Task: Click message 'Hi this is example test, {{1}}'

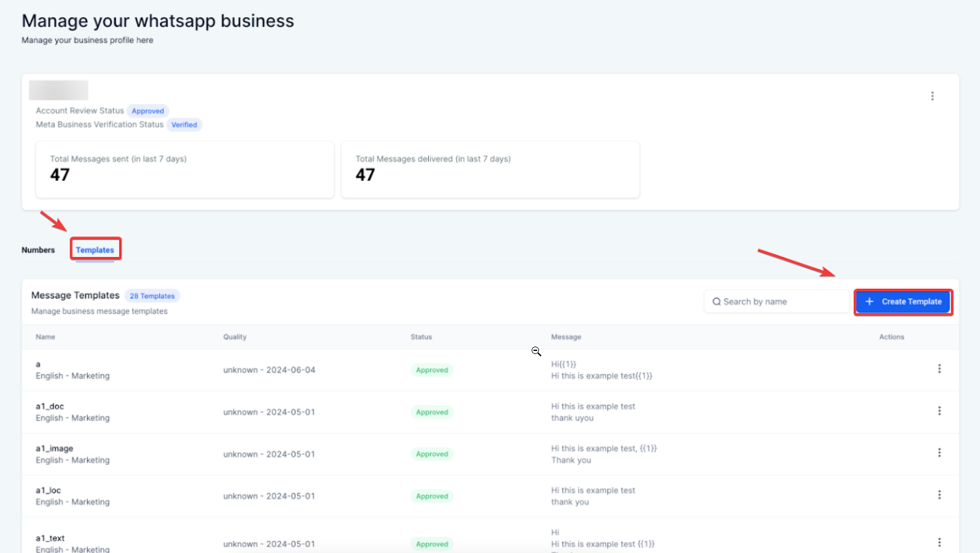Action: (x=604, y=448)
